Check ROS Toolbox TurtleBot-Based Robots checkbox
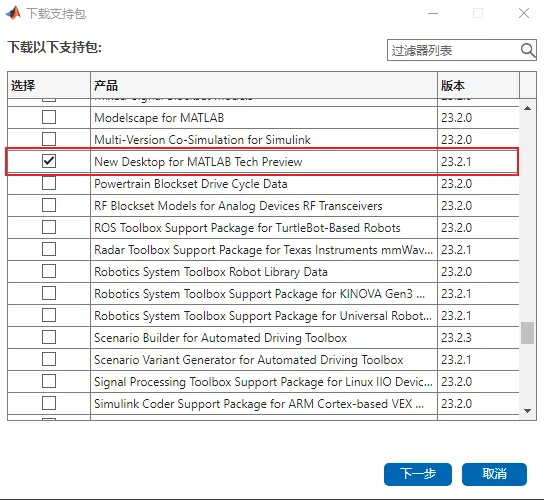Screen dimensions: 544x500 tap(49, 227)
